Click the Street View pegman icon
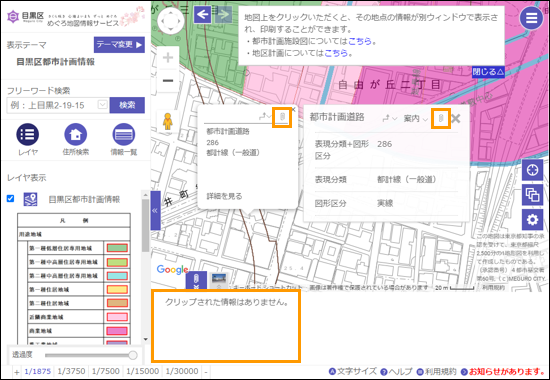 click(x=168, y=121)
